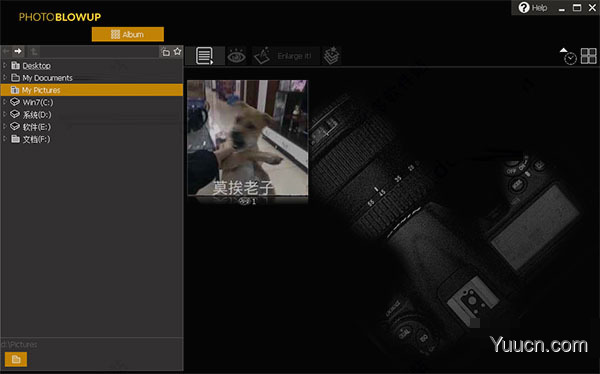The image size is (600, 374).
Task: Toggle the preview eye icon
Action: pos(236,56)
